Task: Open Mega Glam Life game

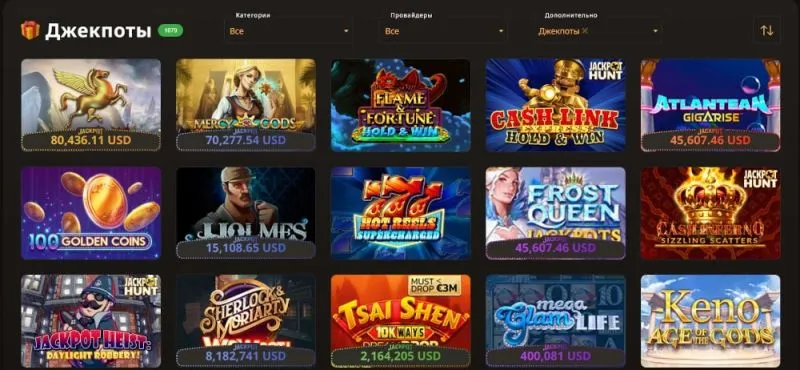Action: coord(555,321)
